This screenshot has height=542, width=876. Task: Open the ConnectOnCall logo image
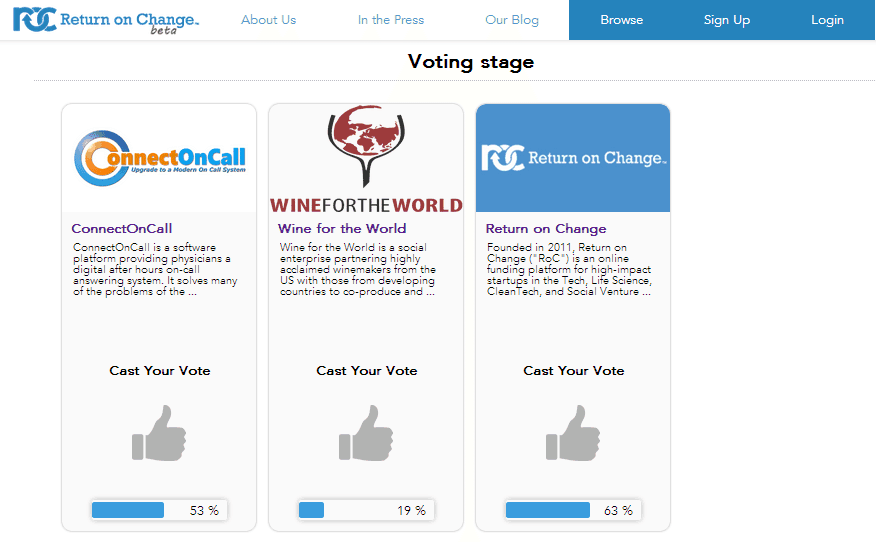(x=159, y=158)
